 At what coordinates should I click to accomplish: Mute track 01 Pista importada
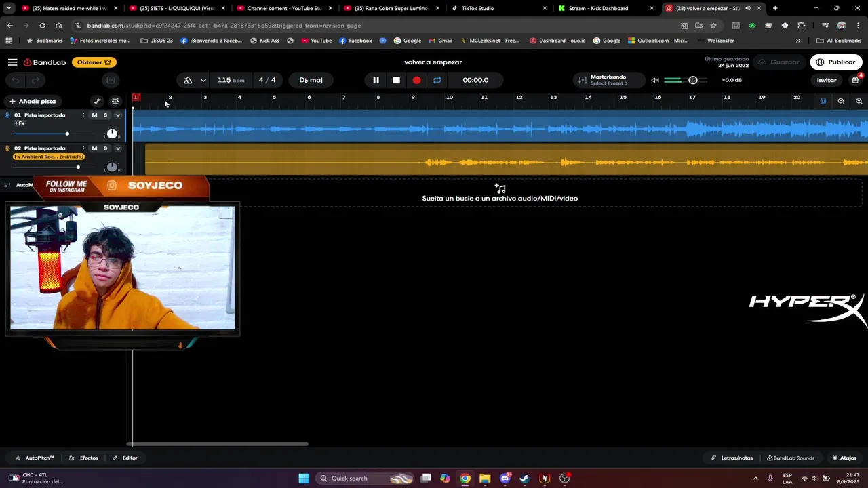94,115
